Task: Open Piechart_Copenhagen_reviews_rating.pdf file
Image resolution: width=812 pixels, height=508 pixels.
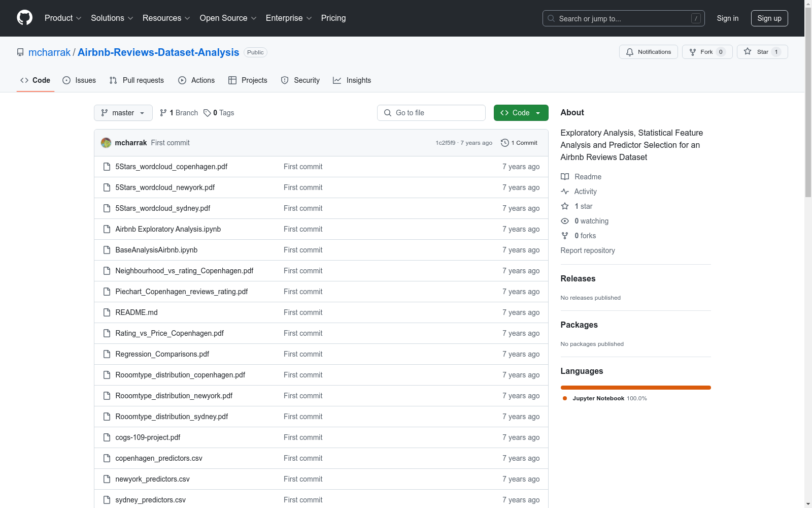Action: (x=182, y=292)
